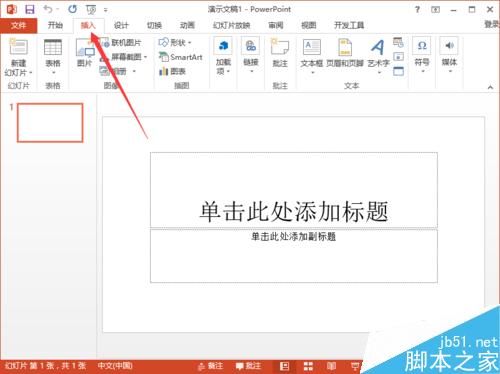The height and width of the screenshot is (374, 500).
Task: Click the Object small icon in text group
Action: (x=398, y=71)
